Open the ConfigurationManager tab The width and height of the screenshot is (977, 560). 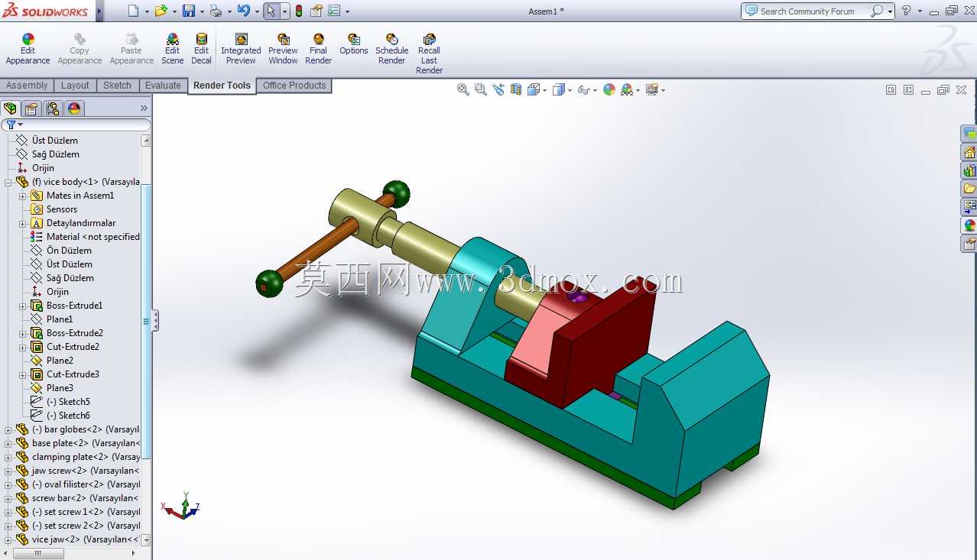tap(53, 108)
